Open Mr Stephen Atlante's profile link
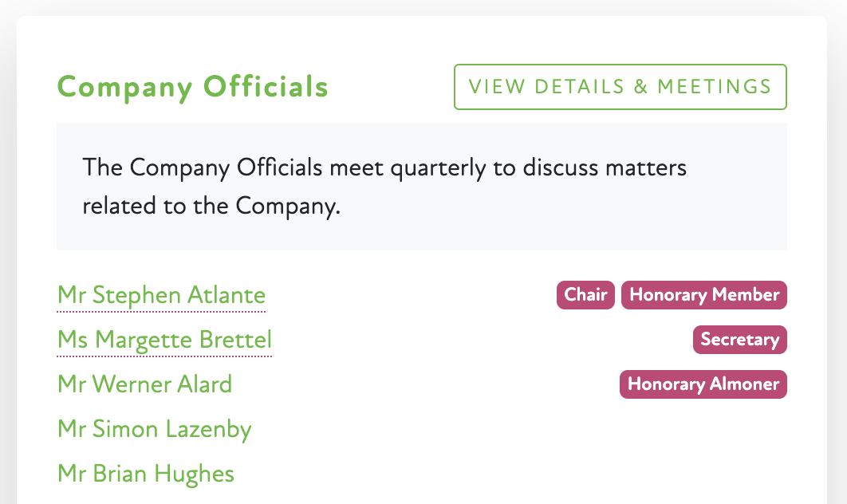The width and height of the screenshot is (847, 504). 161,295
